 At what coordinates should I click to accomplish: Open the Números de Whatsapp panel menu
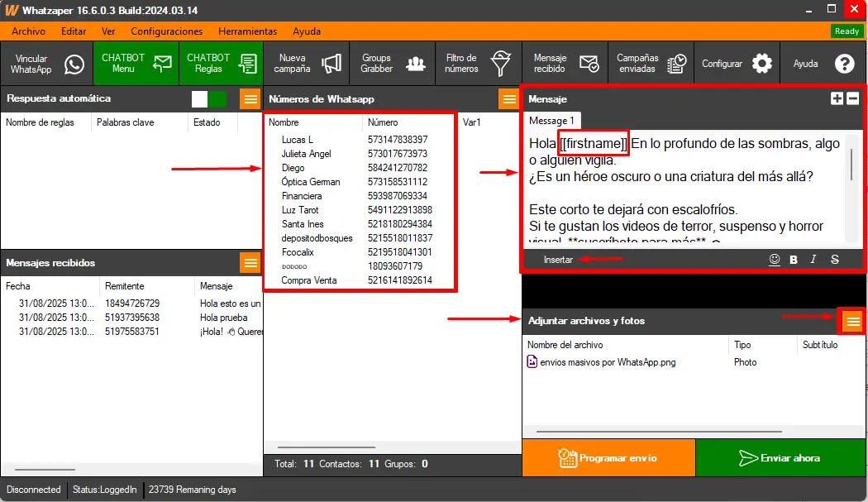point(509,99)
